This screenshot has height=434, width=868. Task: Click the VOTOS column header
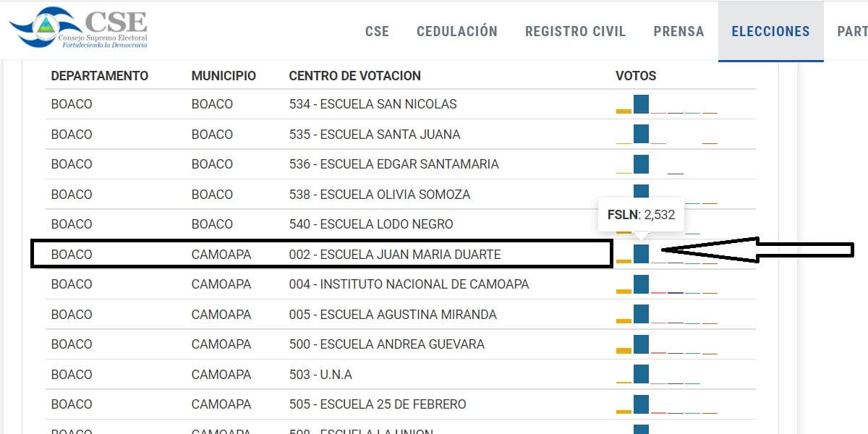point(636,76)
